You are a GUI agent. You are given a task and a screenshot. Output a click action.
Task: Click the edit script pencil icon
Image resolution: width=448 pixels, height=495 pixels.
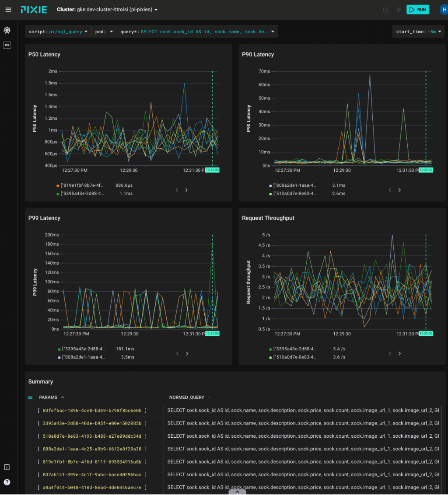385,10
